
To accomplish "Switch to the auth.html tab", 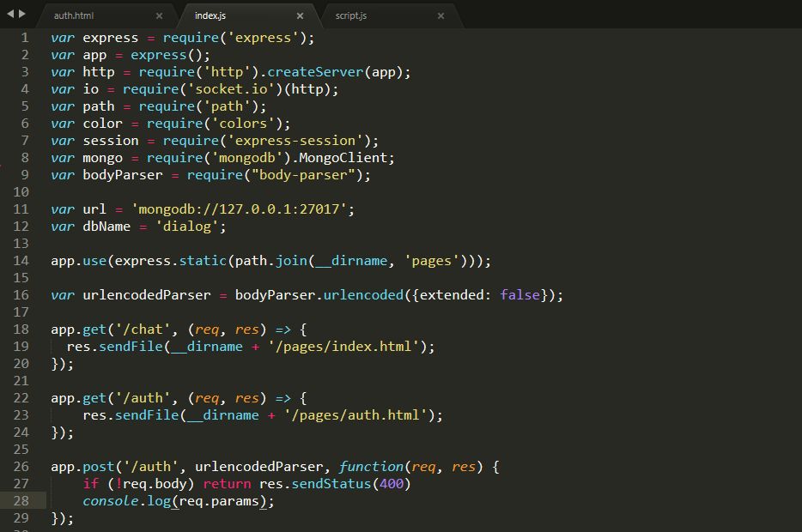I will (74, 15).
